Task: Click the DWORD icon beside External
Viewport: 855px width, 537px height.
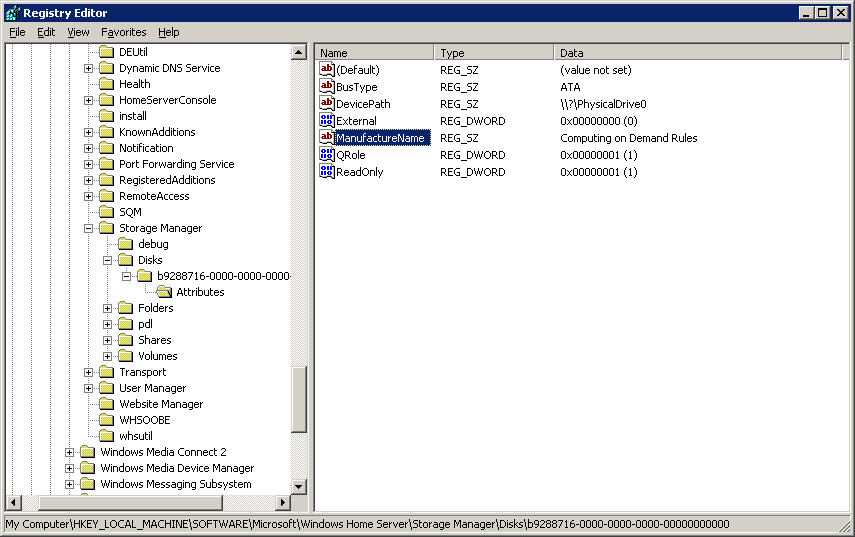Action: 327,120
